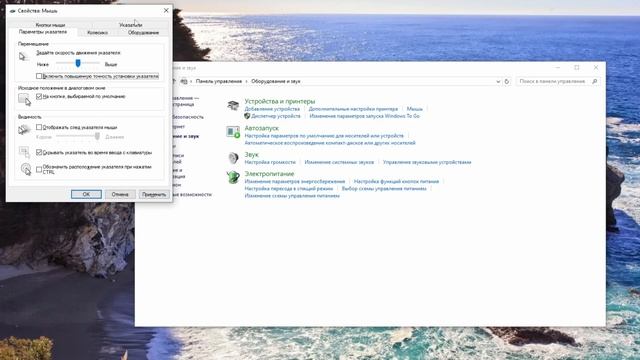Click the shield icon beside Диспетчер устройств
Viewport: 640px width, 360px height.
pos(247,116)
